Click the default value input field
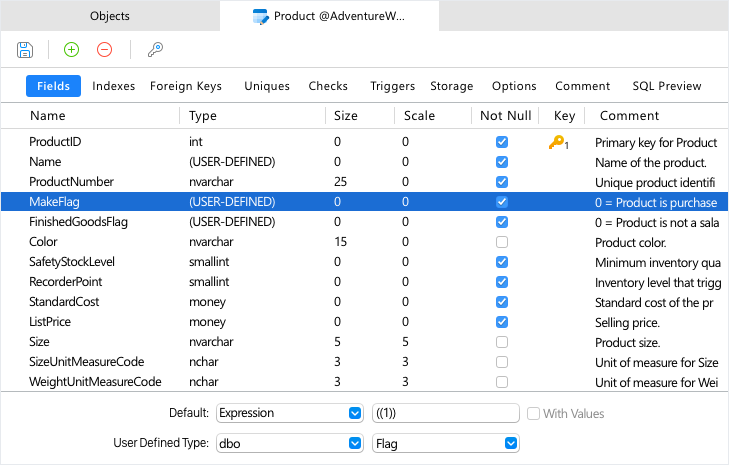 445,413
